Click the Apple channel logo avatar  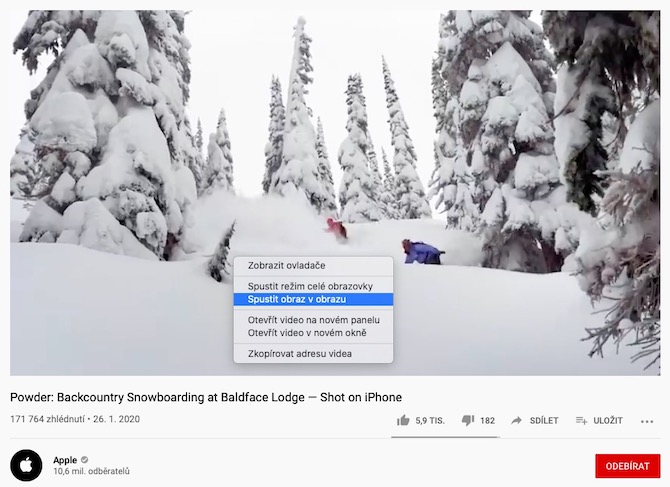coord(26,465)
